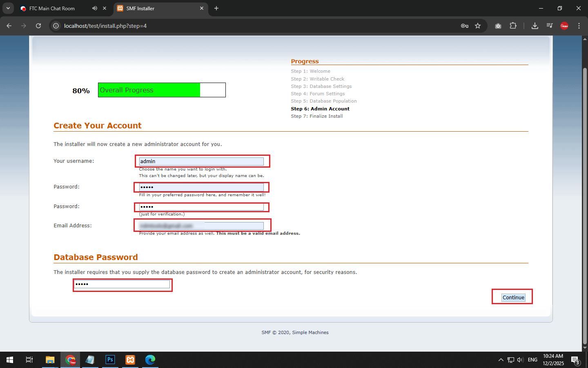Open the browser Downloads icon

(x=535, y=26)
